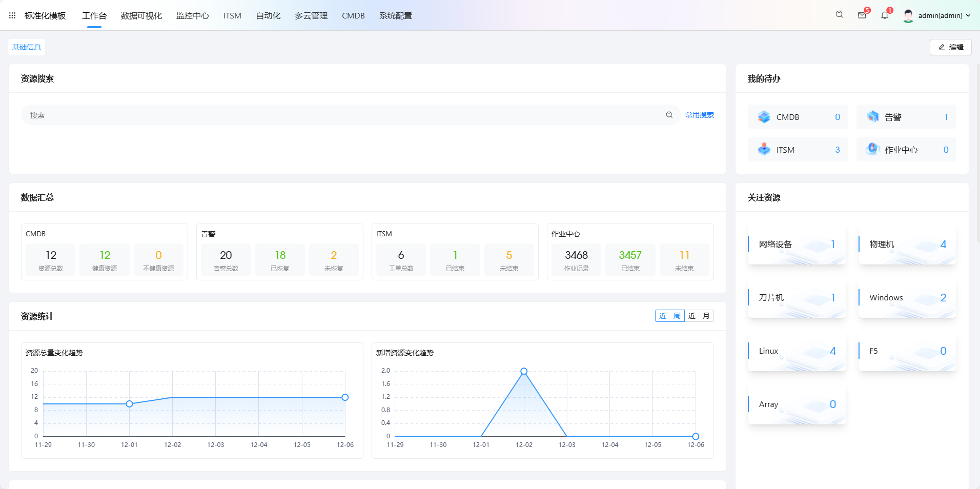Click the 作业中心 to-do icon
The width and height of the screenshot is (980, 489).
coord(872,150)
